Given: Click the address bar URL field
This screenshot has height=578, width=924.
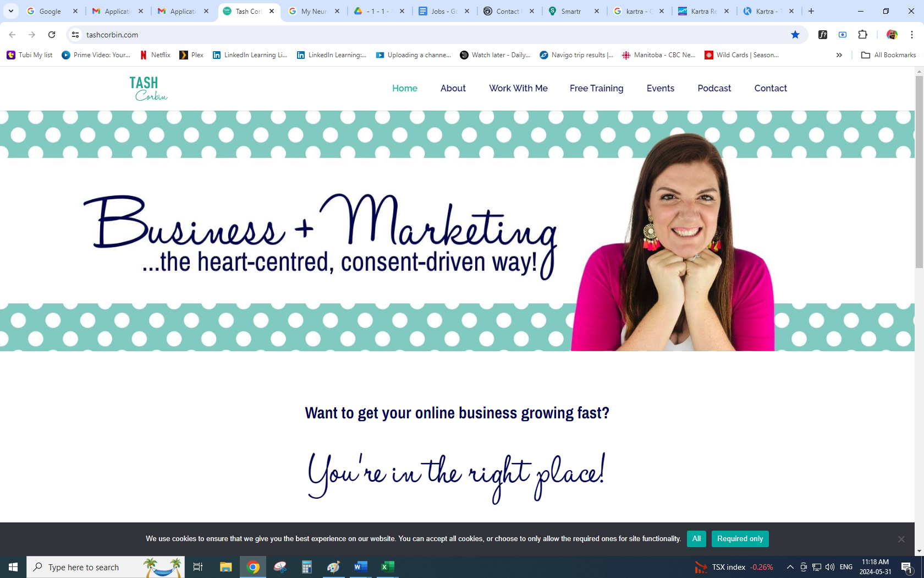Looking at the screenshot, I should [x=385, y=35].
